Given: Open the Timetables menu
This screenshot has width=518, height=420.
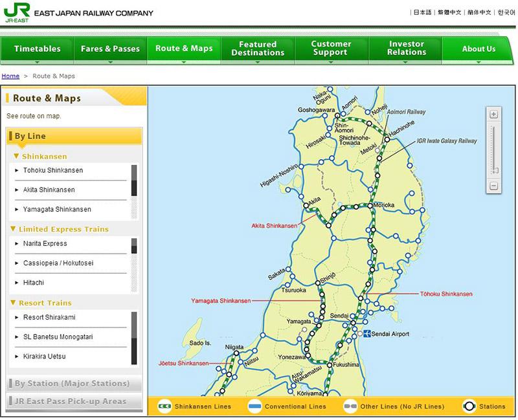Looking at the screenshot, I should [37, 49].
